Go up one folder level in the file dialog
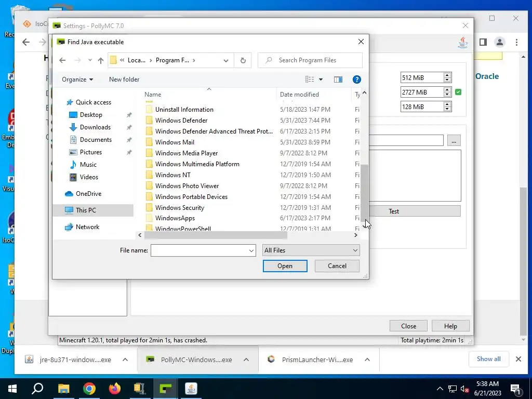Viewport: 532px width, 399px height. [x=101, y=60]
